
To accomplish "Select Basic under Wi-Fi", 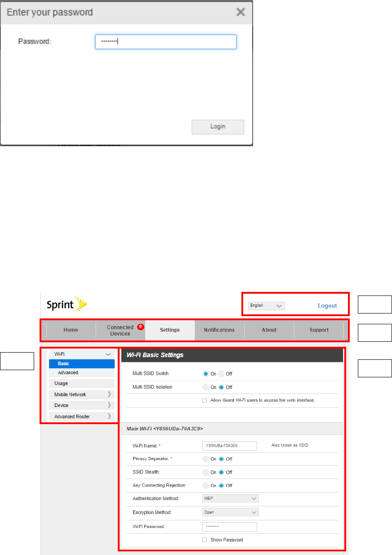I will tap(82, 363).
